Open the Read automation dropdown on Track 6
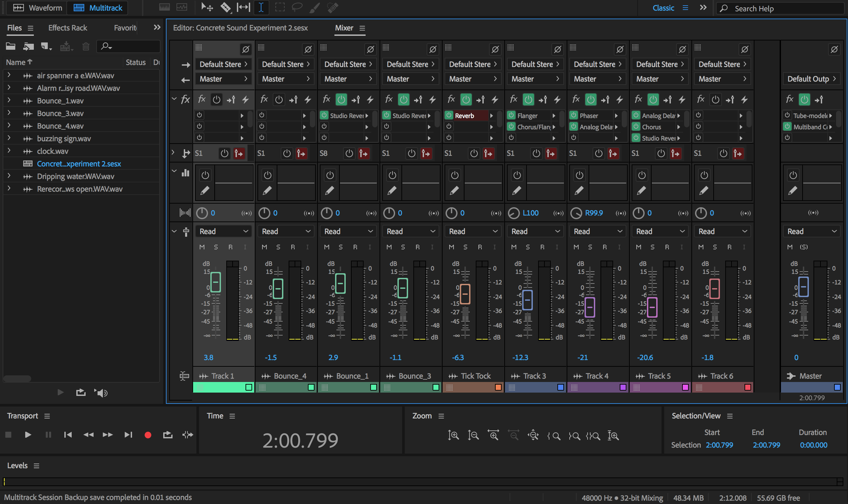Viewport: 848px width, 504px height. pos(722,231)
